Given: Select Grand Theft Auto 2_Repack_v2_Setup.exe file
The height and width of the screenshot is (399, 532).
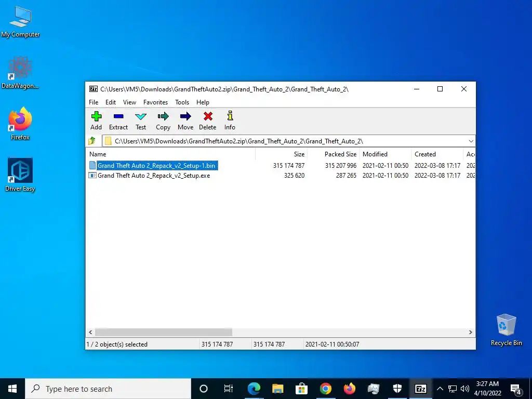Looking at the screenshot, I should click(x=154, y=176).
